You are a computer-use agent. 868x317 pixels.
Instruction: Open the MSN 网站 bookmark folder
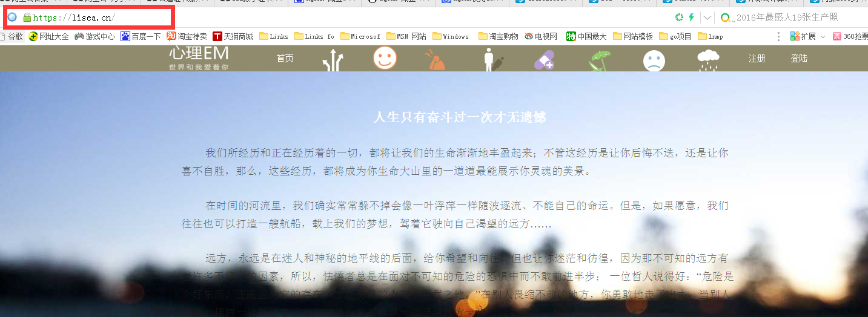coord(406,36)
